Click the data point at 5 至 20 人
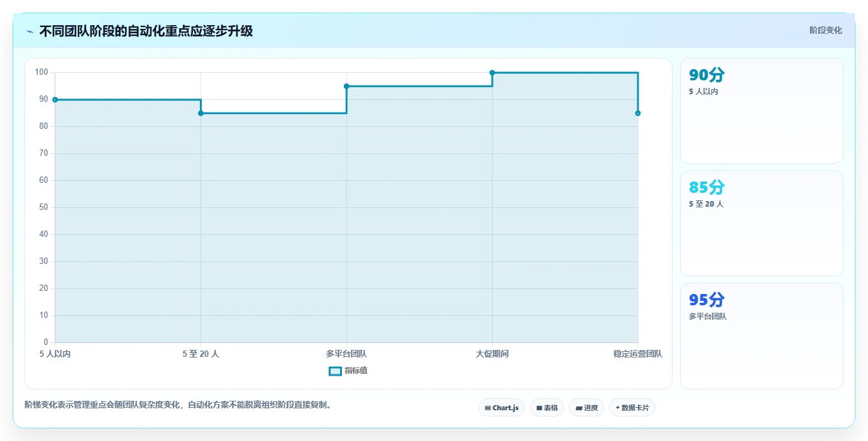Viewport: 868px width, 441px height. tap(201, 113)
